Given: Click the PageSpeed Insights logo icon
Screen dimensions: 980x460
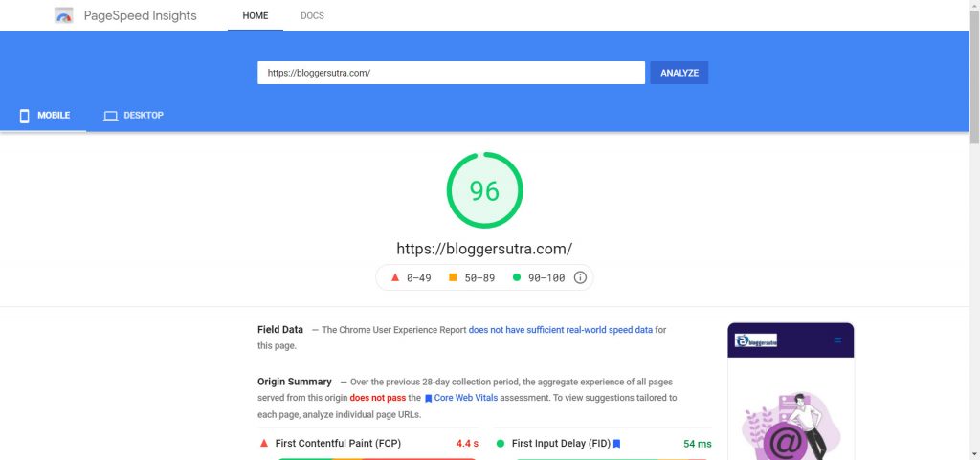Looking at the screenshot, I should pos(64,15).
